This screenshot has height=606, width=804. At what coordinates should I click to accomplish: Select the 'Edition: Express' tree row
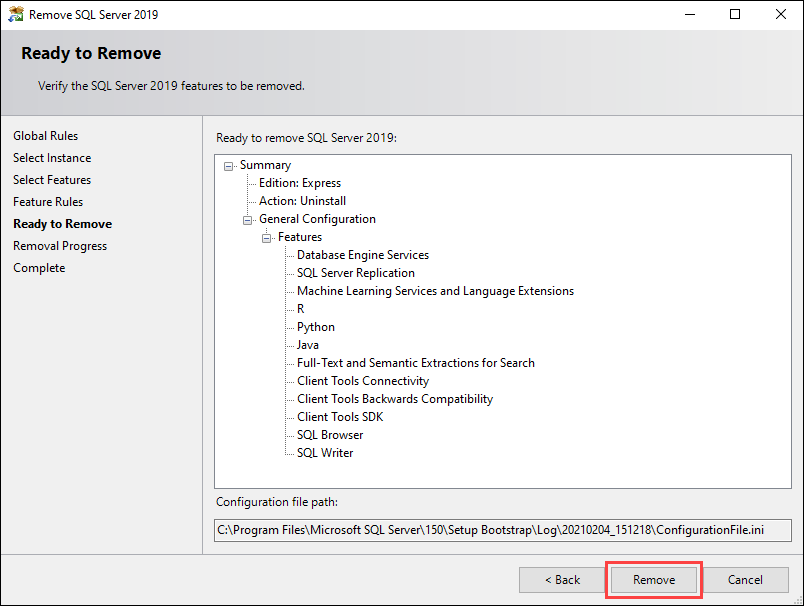tap(300, 183)
